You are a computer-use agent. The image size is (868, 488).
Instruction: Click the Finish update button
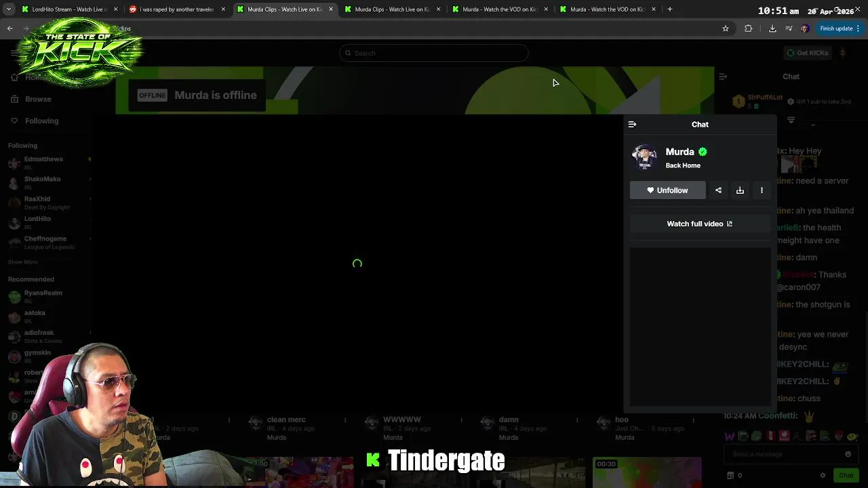point(840,28)
